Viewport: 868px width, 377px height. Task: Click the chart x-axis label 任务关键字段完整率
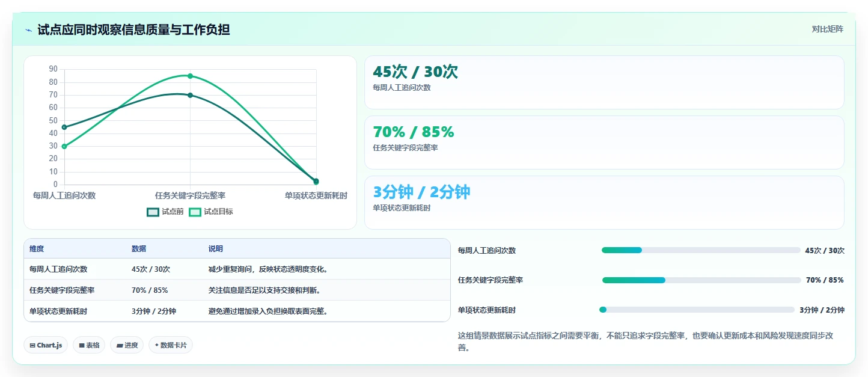coord(190,195)
